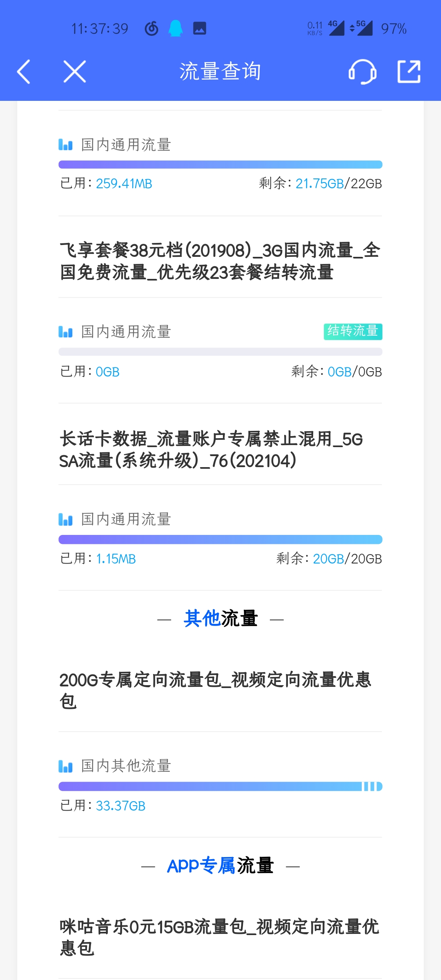Tap the NetEase Music status bar icon

coord(151,29)
